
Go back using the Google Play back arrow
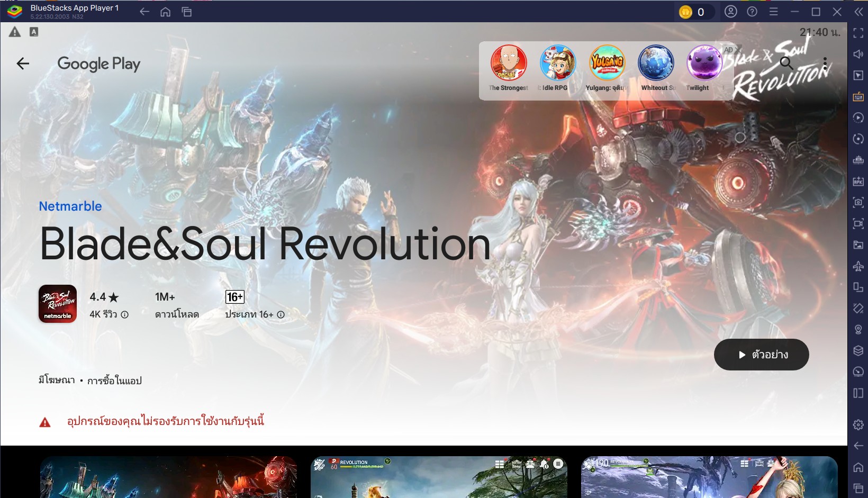click(23, 64)
